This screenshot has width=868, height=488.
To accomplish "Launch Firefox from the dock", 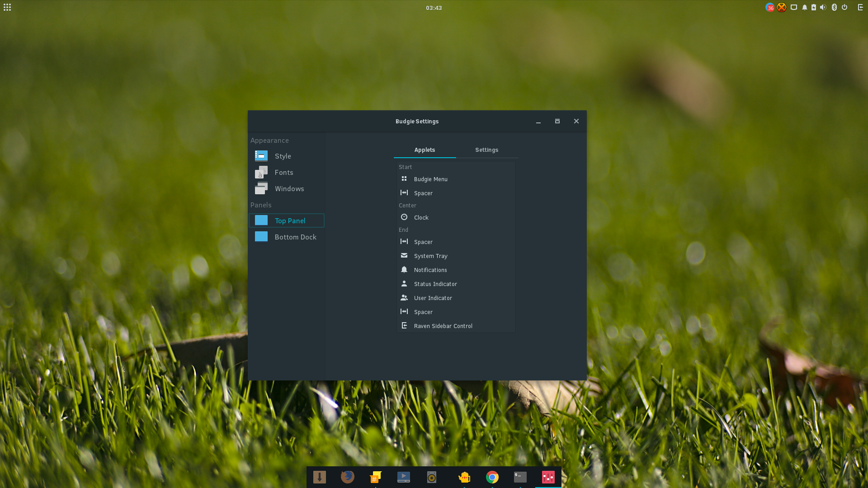I will (347, 477).
